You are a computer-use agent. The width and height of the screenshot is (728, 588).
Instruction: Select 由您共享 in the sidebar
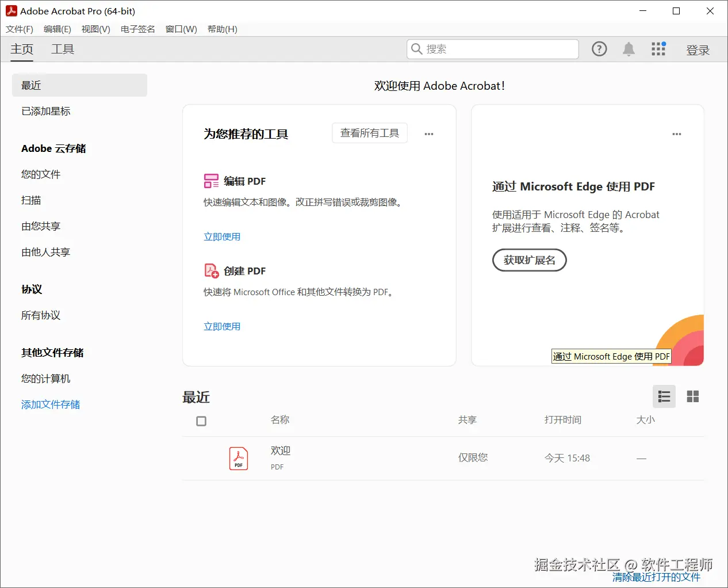point(41,226)
